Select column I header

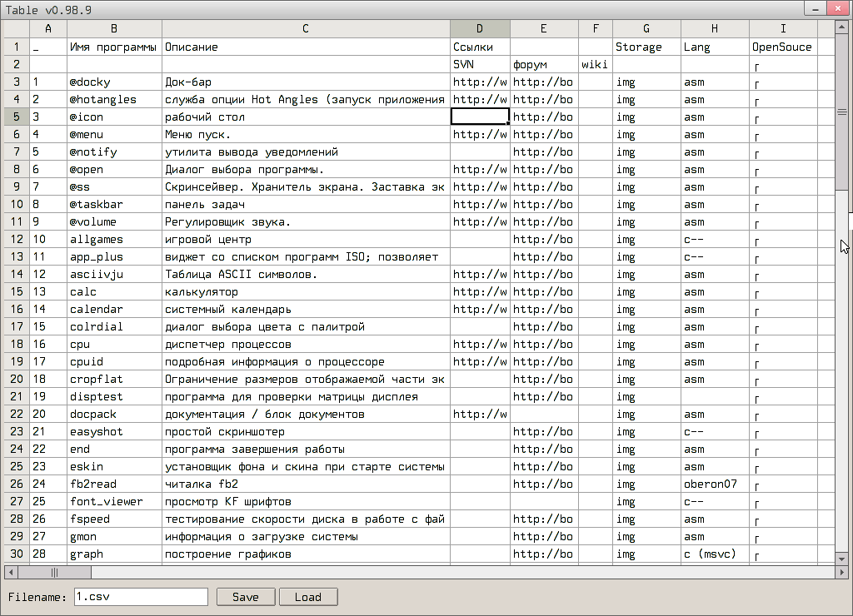coord(783,29)
